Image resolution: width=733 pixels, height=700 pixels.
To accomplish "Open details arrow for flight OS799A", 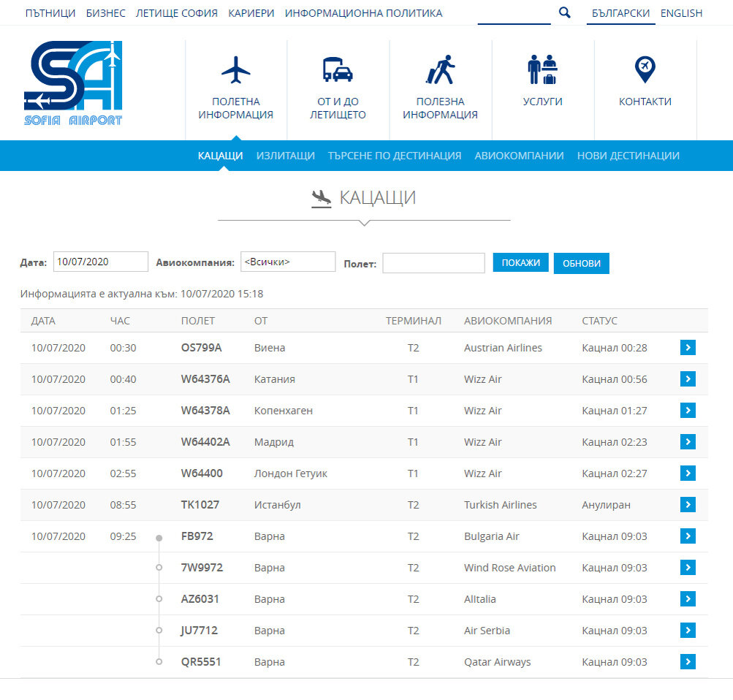I will pyautogui.click(x=688, y=347).
